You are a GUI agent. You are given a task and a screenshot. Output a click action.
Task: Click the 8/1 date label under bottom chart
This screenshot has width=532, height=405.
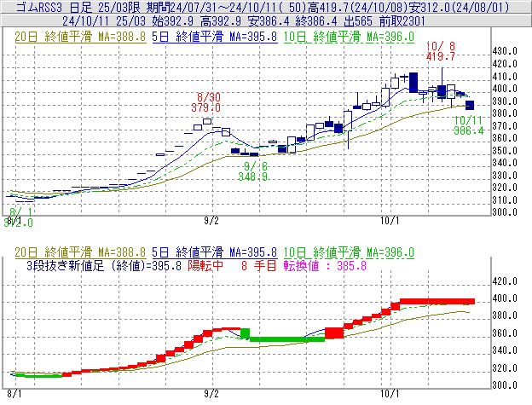coord(14,394)
